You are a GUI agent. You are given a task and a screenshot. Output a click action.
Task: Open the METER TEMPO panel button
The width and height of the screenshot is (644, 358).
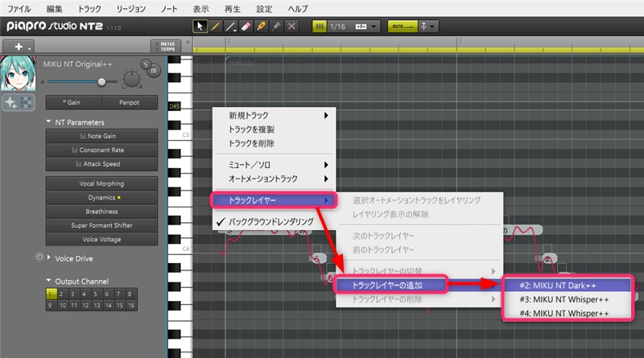pyautogui.click(x=166, y=47)
